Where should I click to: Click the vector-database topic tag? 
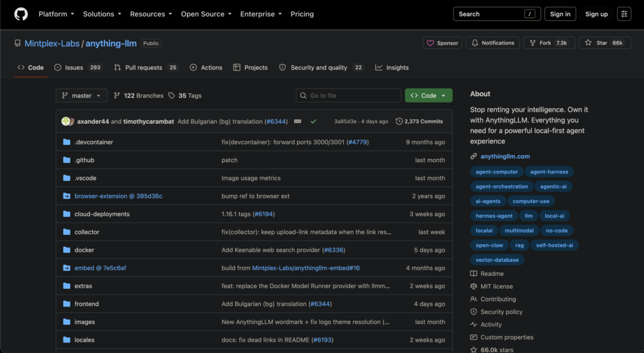pyautogui.click(x=497, y=260)
